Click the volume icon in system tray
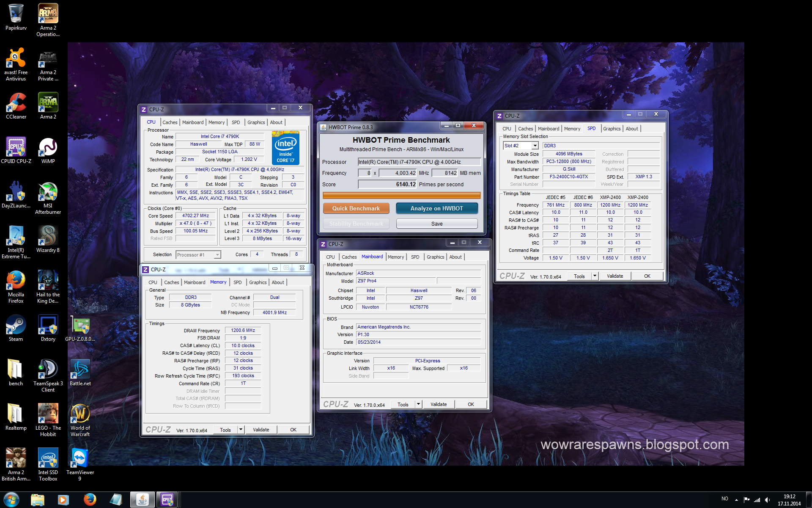812x508 pixels. [x=767, y=500]
